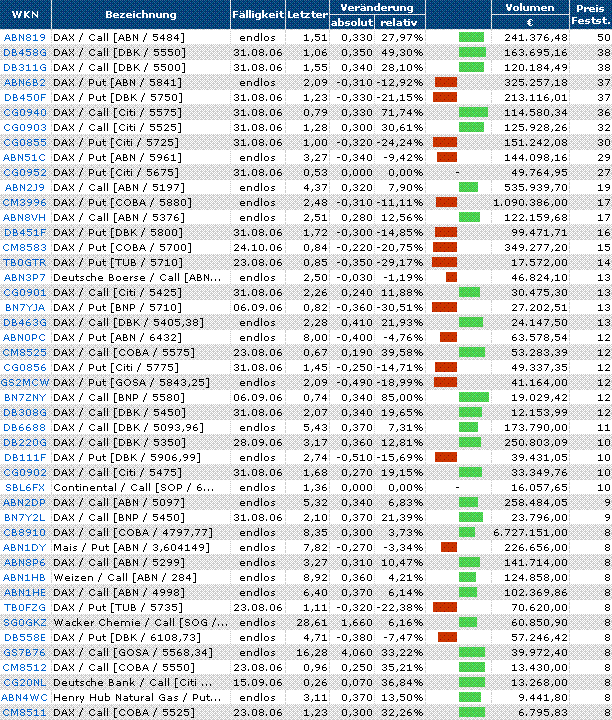Sort by relativ change column header

click(x=399, y=22)
